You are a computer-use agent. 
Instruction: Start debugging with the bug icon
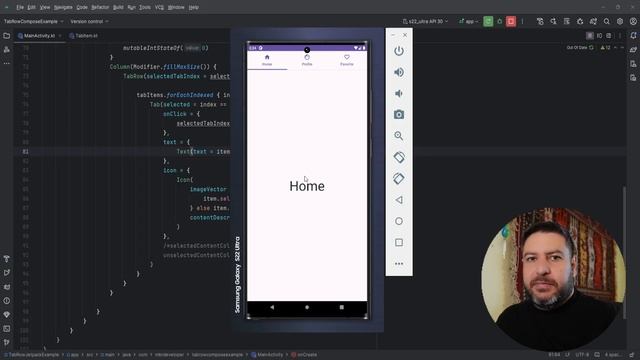pos(499,21)
